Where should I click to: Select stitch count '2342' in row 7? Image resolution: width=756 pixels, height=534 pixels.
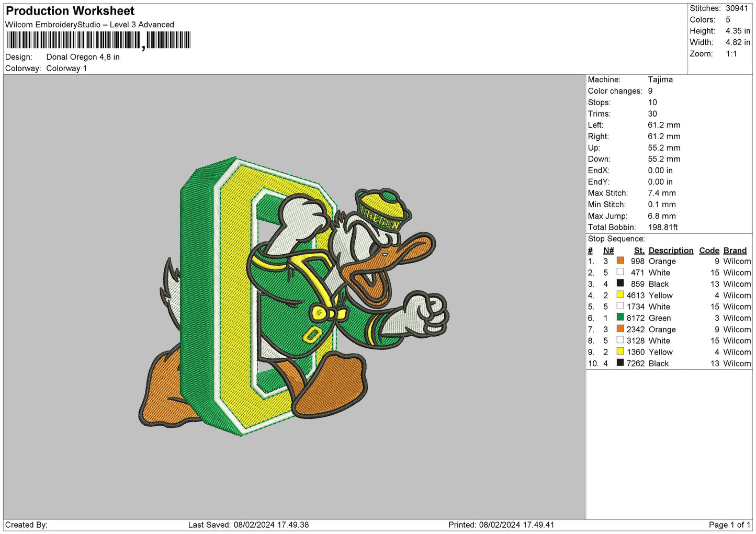point(636,330)
